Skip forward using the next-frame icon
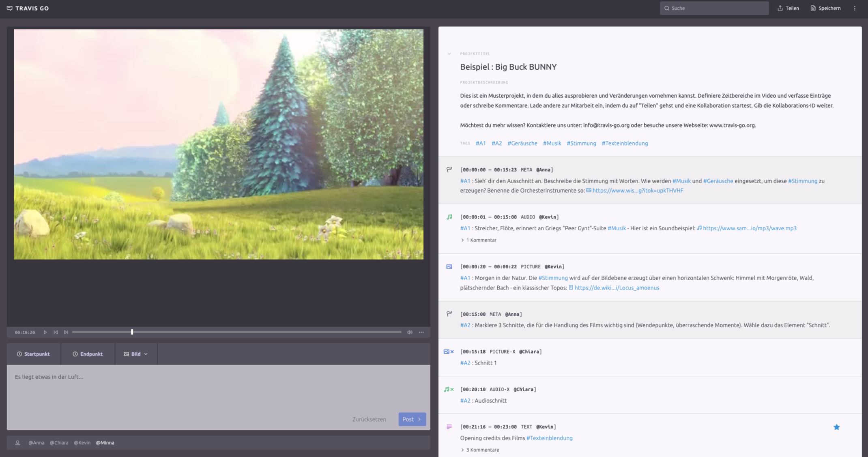The image size is (868, 457). pyautogui.click(x=66, y=332)
